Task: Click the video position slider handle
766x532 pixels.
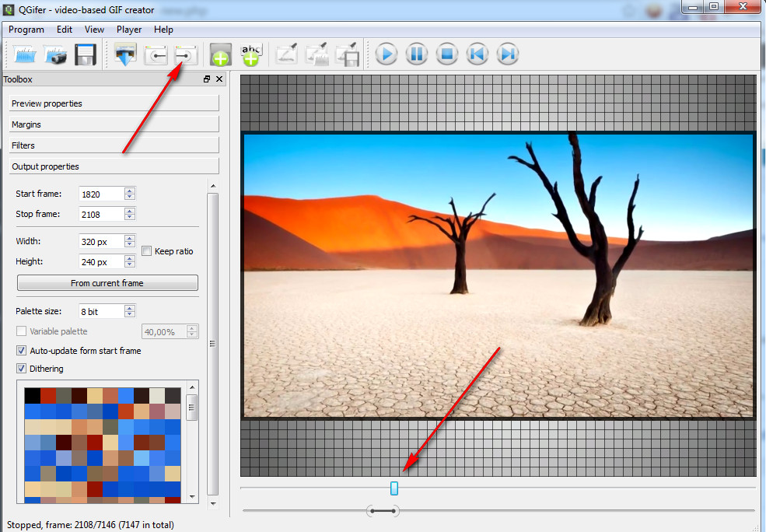Action: (394, 488)
